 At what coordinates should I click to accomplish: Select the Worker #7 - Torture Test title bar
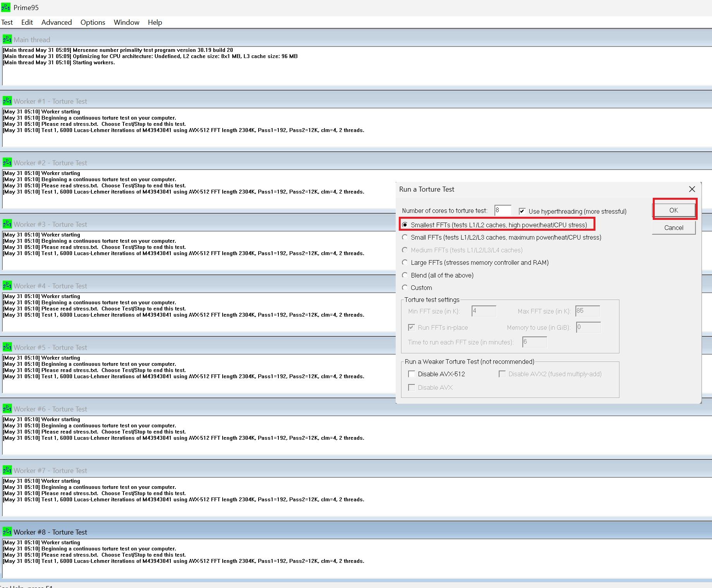pos(356,470)
